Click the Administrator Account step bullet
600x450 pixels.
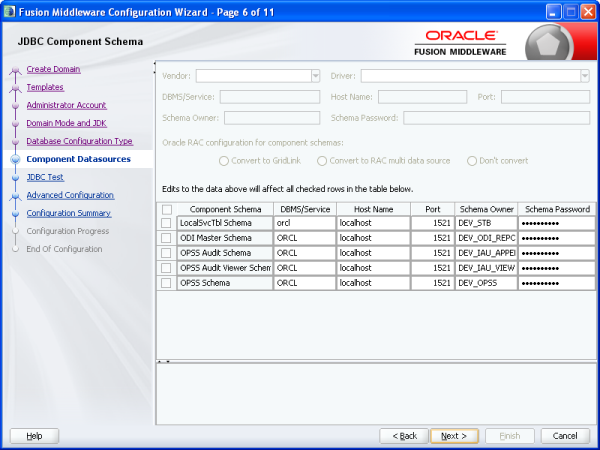pyautogui.click(x=15, y=106)
